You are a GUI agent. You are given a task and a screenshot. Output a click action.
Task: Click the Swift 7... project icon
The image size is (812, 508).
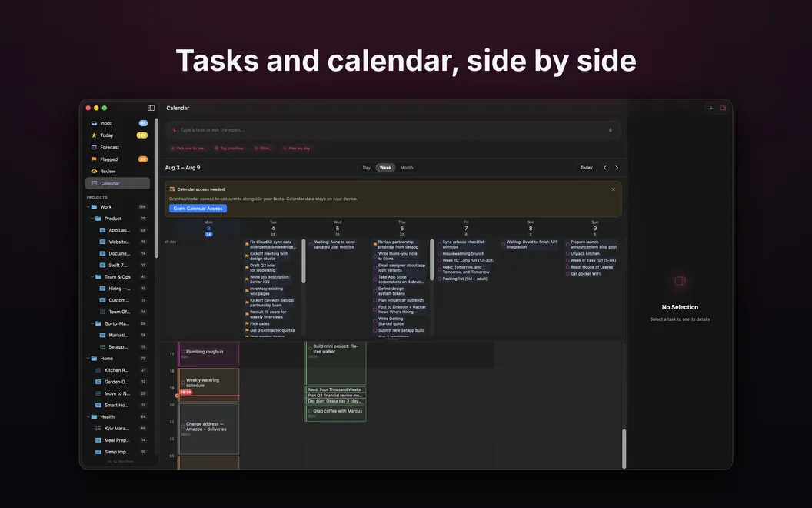(102, 265)
